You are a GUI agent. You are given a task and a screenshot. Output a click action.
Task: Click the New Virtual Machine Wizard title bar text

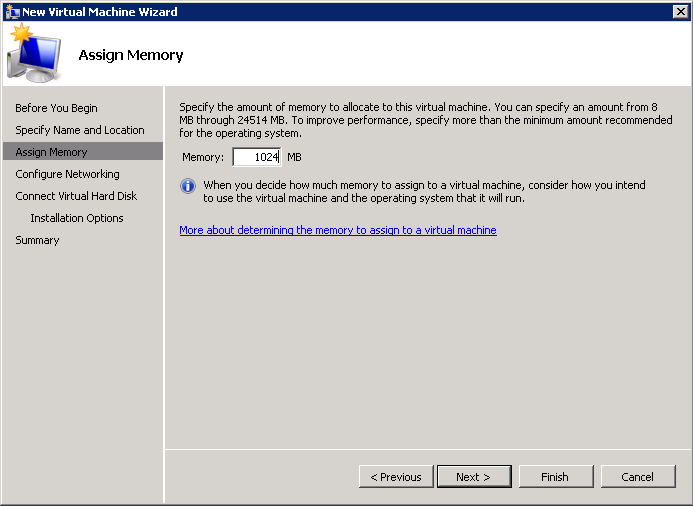tap(100, 11)
